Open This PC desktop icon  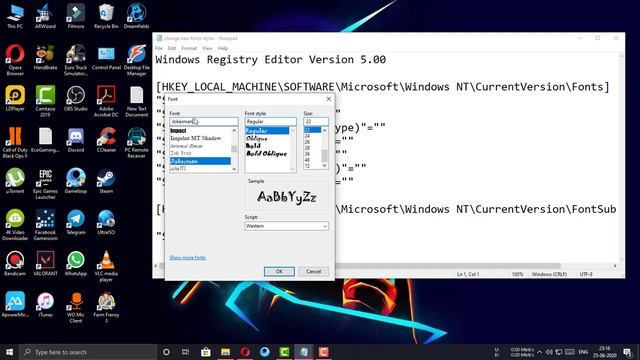coord(15,16)
